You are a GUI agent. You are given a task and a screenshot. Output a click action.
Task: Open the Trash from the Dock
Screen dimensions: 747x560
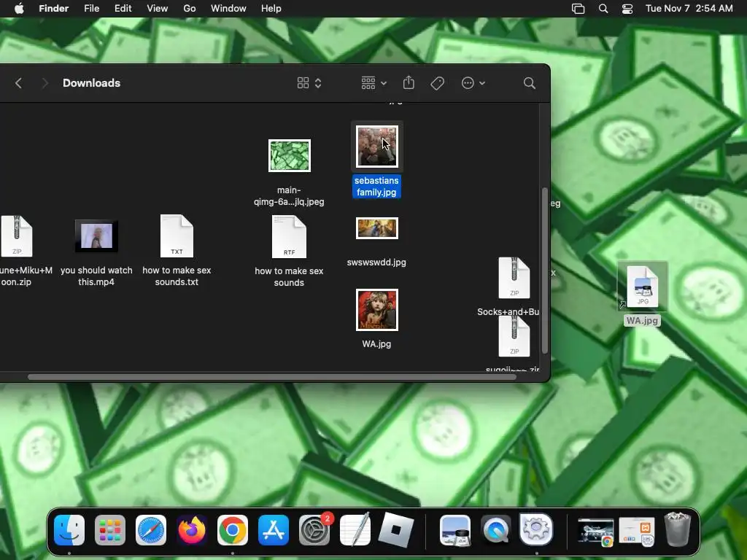point(678,529)
